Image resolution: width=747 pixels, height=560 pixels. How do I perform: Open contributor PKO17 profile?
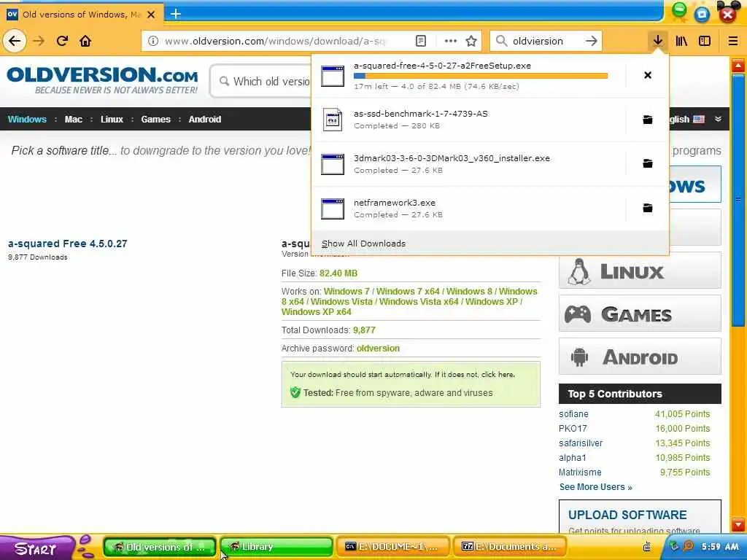[573, 429]
